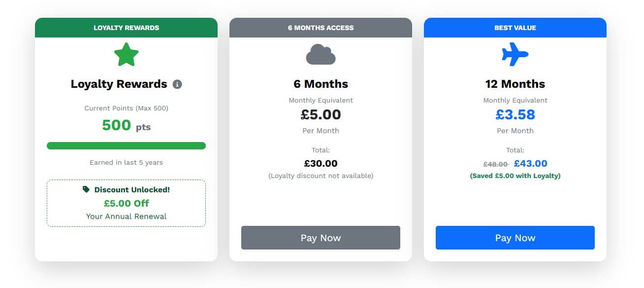Select the Best Value blue header
Screen dimensions: 644x288
[x=515, y=28]
